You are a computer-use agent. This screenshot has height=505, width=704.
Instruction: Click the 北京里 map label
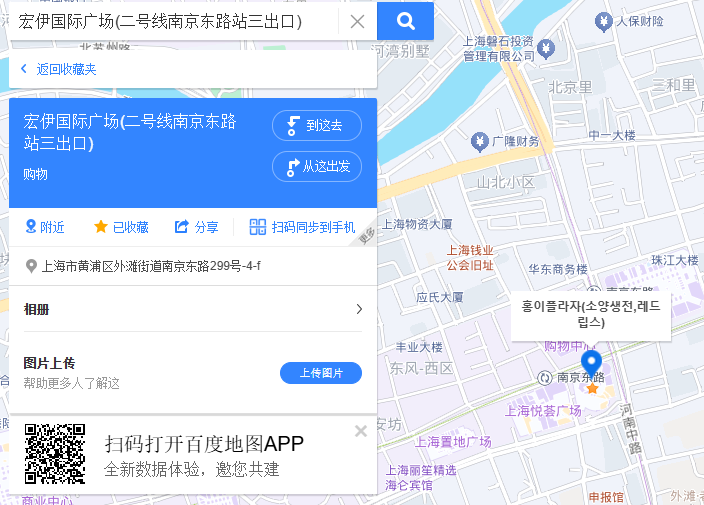570,87
